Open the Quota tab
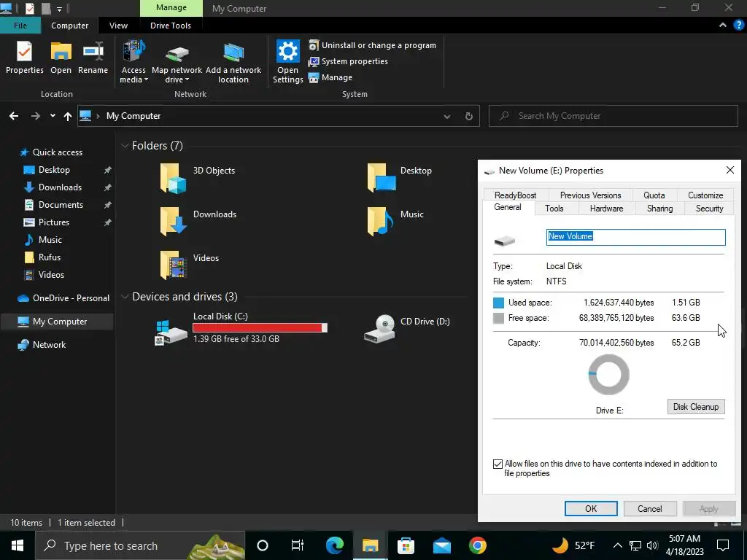The height and width of the screenshot is (560, 747). (654, 195)
